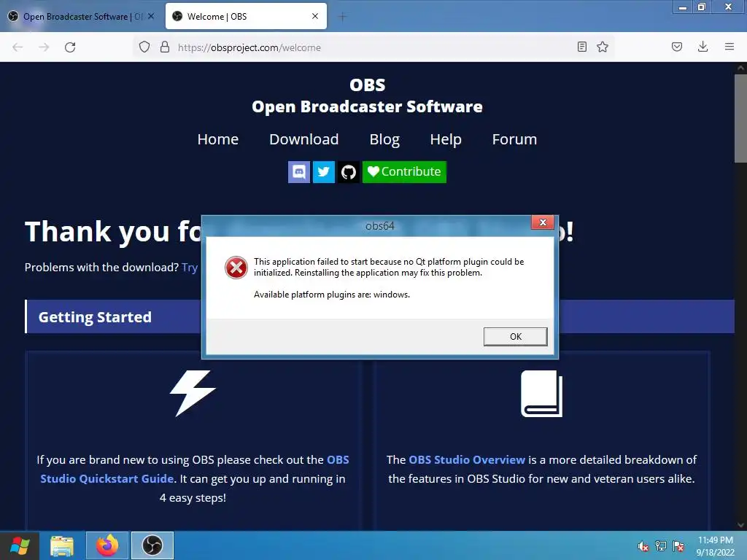
Task: Open the Download nav link
Action: pos(304,139)
